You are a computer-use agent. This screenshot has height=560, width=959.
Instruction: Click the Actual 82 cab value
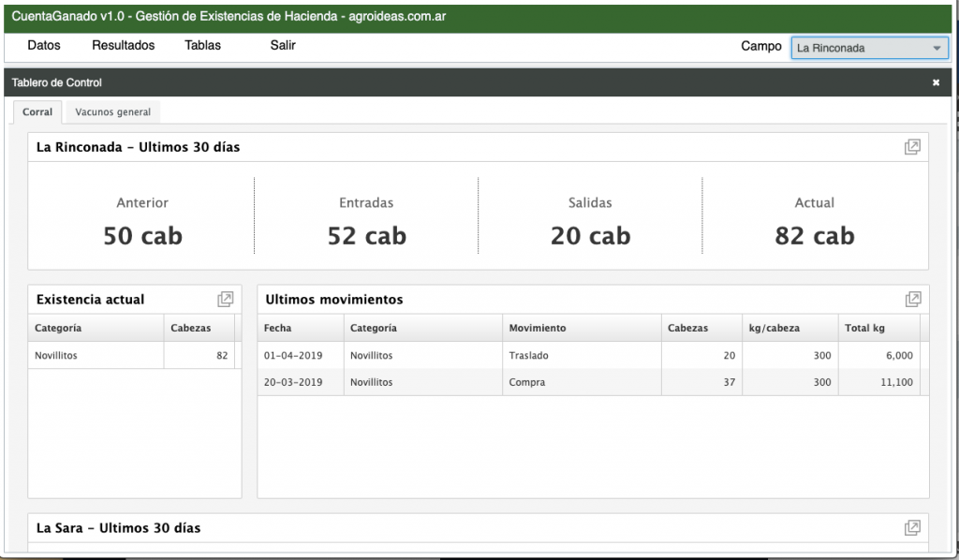(x=815, y=236)
